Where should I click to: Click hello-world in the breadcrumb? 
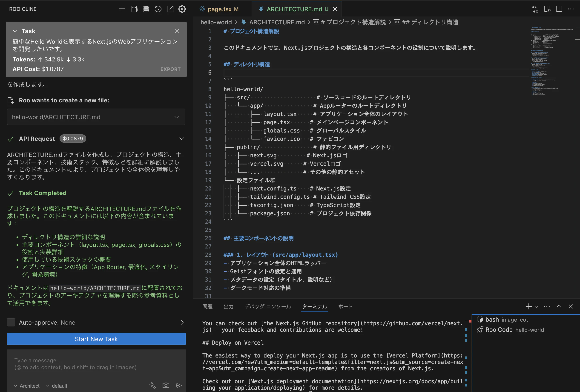tap(216, 22)
